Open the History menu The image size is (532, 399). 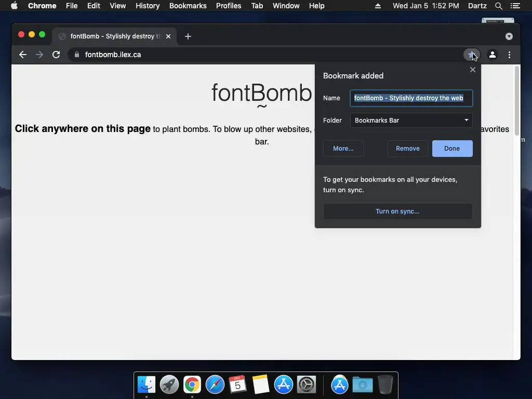(148, 6)
